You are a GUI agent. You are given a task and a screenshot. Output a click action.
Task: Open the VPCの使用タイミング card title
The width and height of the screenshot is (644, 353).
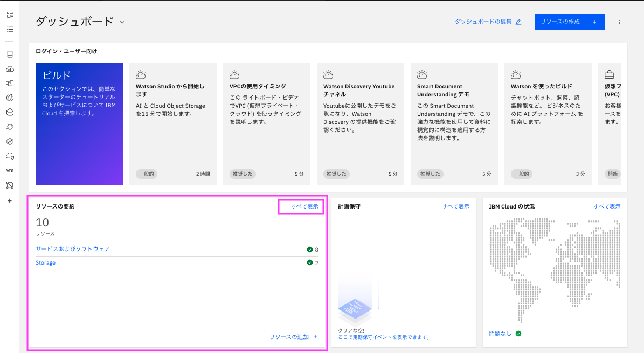258,86
